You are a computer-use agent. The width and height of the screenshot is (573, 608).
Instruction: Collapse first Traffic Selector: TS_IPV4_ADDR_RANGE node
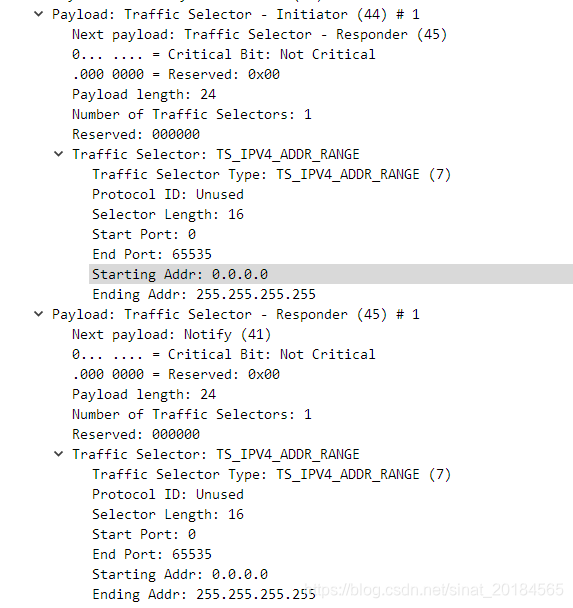coord(59,154)
